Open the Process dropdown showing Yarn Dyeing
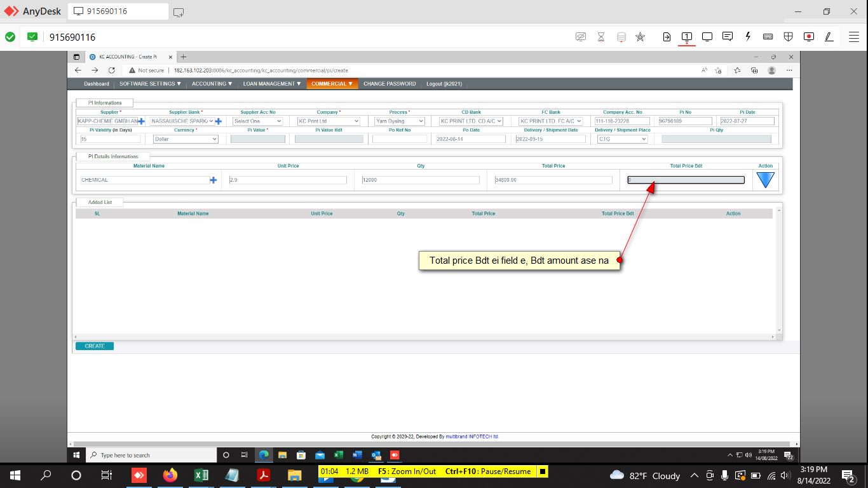Screen dimensions: 868x488 coord(399,121)
